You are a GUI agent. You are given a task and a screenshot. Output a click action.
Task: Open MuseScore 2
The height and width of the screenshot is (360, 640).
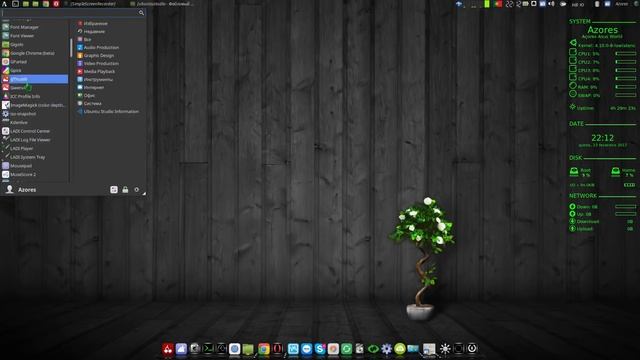click(x=35, y=174)
